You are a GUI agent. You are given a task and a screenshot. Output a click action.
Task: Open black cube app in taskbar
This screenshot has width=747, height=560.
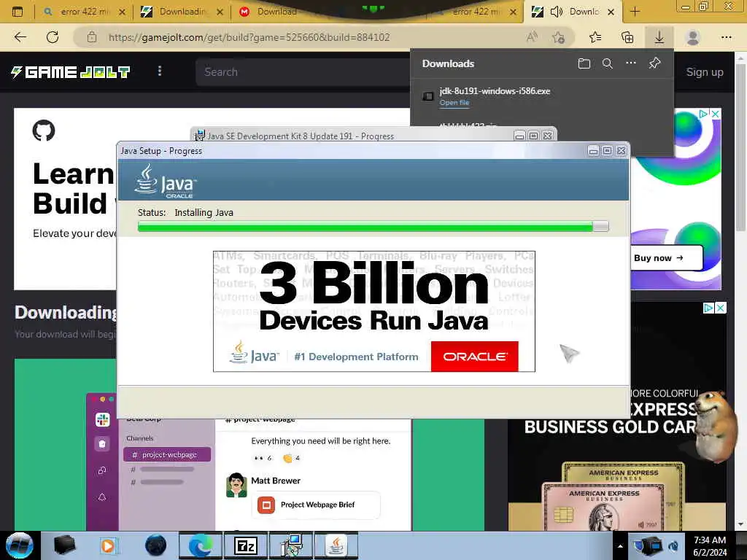64,545
